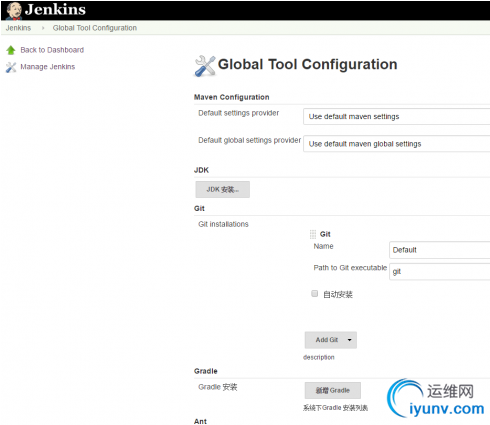Image resolution: width=490 pixels, height=425 pixels.
Task: Select the Default settings provider label
Action: point(239,113)
